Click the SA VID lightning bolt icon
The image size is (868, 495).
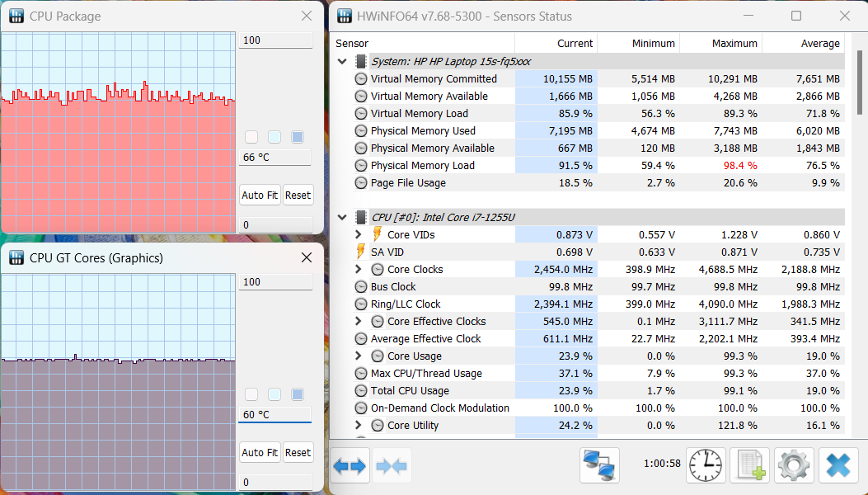[360, 252]
